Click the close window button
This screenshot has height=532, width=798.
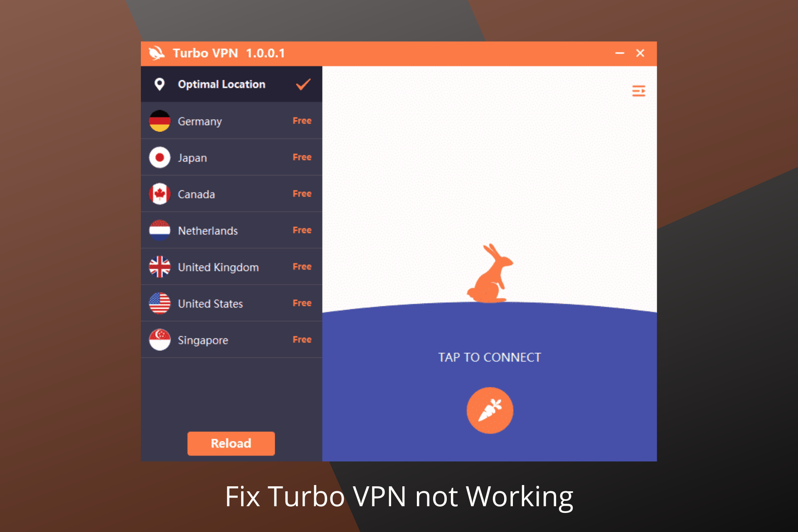[x=640, y=52]
